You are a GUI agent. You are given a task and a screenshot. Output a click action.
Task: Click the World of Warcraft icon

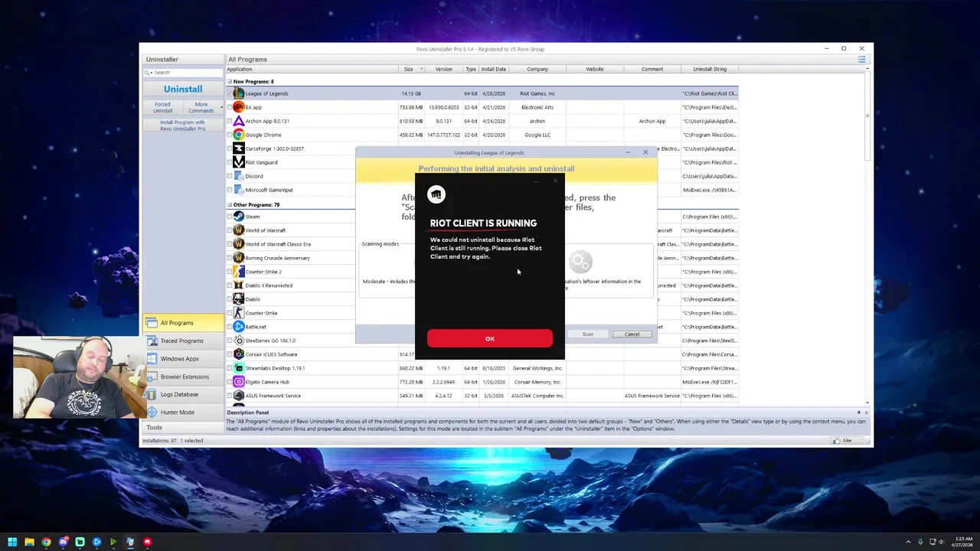click(x=239, y=230)
